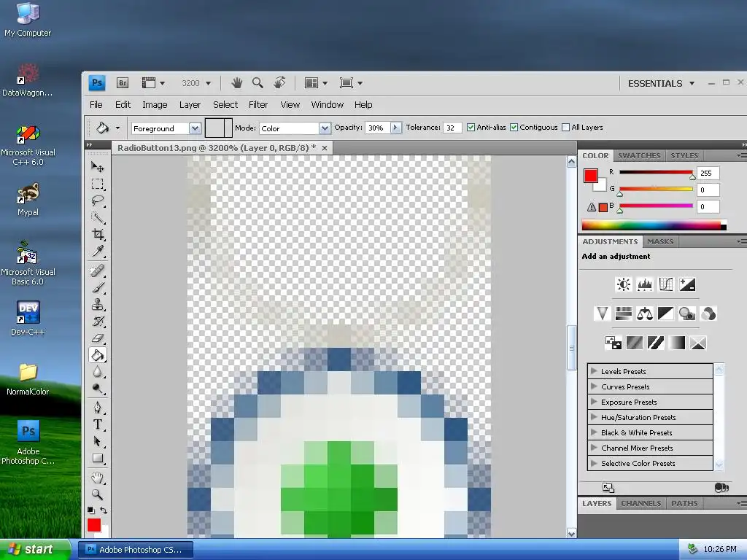Open the Foreground fill source dropdown
This screenshot has width=747, height=560.
(195, 128)
